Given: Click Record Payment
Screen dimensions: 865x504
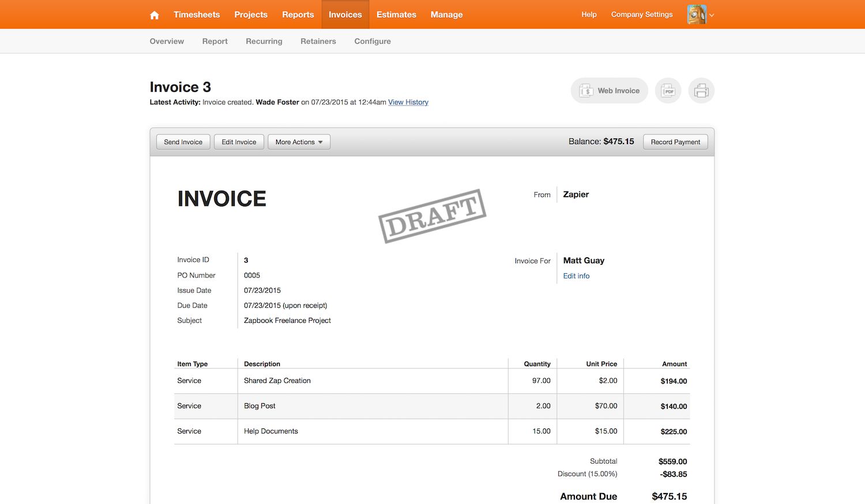Looking at the screenshot, I should [x=675, y=142].
